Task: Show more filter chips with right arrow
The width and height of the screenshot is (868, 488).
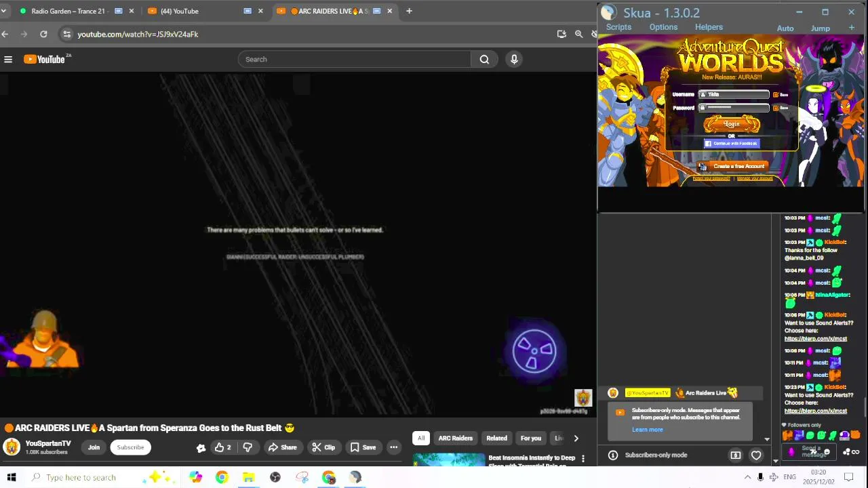Action: (x=576, y=439)
